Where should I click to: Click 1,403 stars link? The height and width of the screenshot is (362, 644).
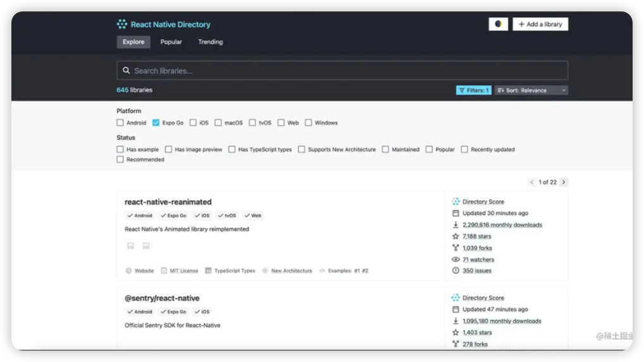477,332
